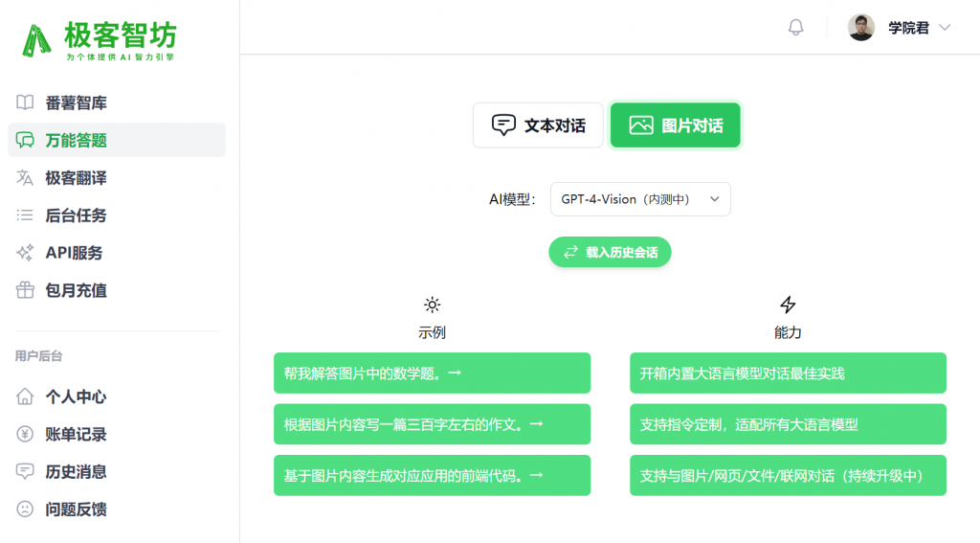Click the AI模型 label
The height and width of the screenshot is (543, 980).
pos(512,199)
